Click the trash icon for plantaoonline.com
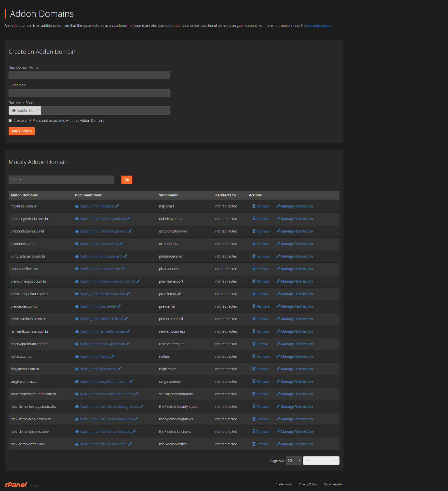Screen dimensions: 448x491 tap(254, 269)
